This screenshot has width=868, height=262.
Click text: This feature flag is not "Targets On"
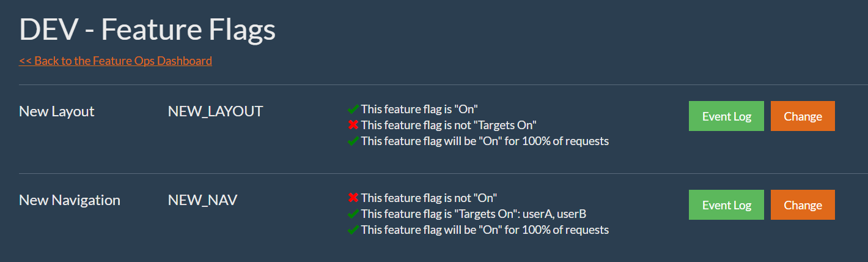(x=449, y=125)
